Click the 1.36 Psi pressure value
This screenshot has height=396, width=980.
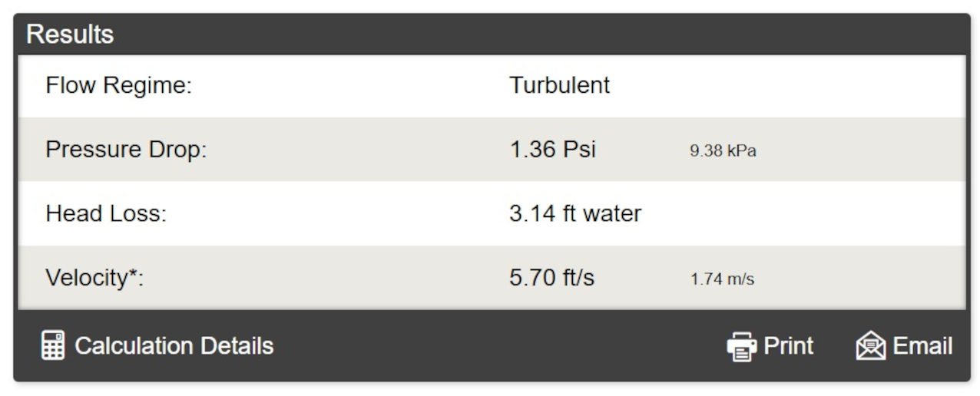tap(552, 150)
